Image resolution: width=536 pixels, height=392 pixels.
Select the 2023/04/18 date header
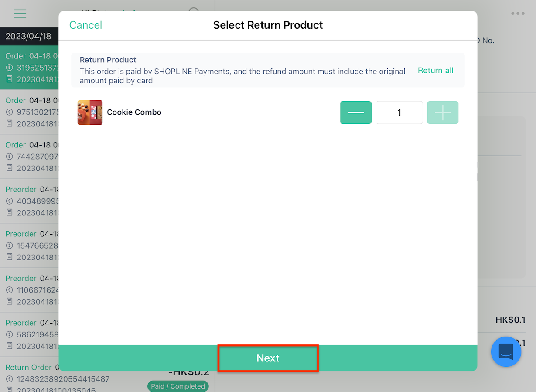point(29,36)
